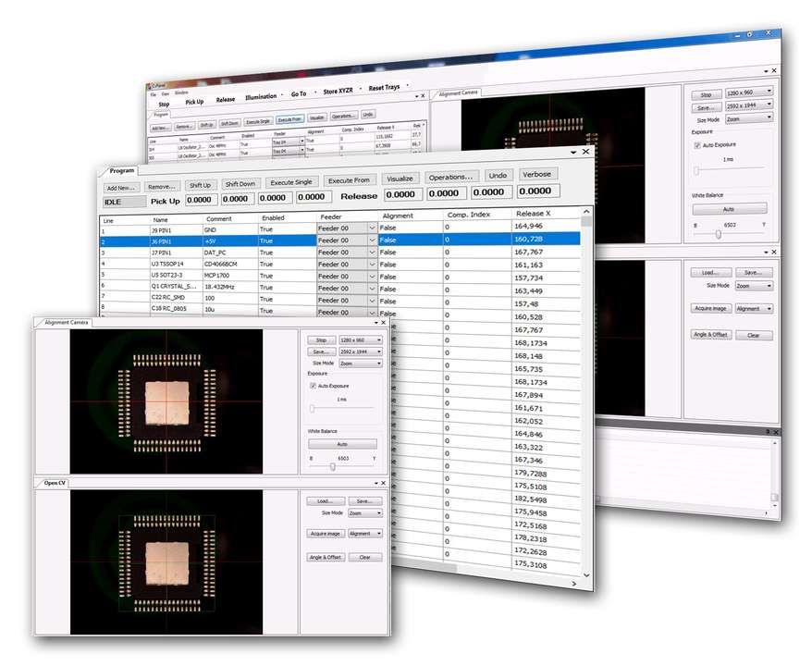The width and height of the screenshot is (812, 666).
Task: Click Load... in the front Open CV panel
Action: tap(325, 501)
